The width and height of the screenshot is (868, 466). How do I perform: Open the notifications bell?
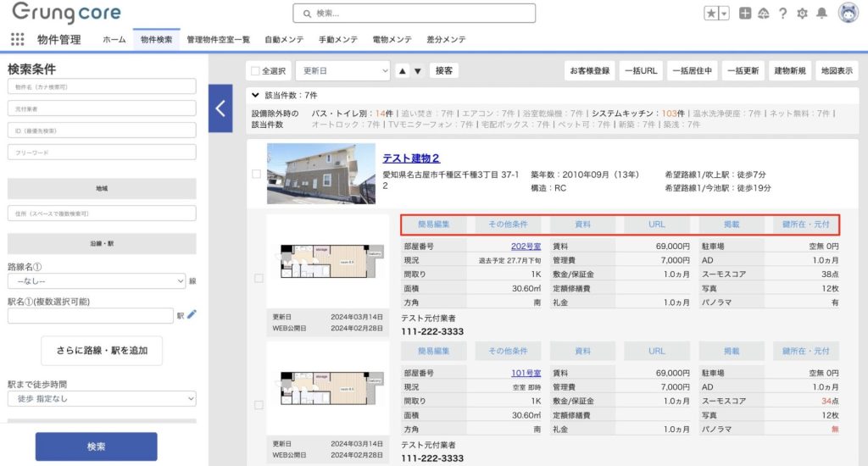821,14
